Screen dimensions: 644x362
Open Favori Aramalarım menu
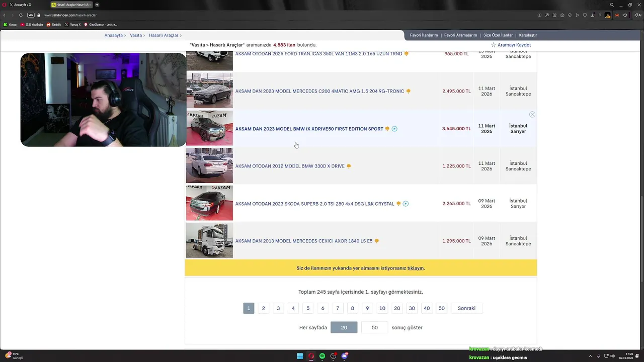tap(460, 35)
